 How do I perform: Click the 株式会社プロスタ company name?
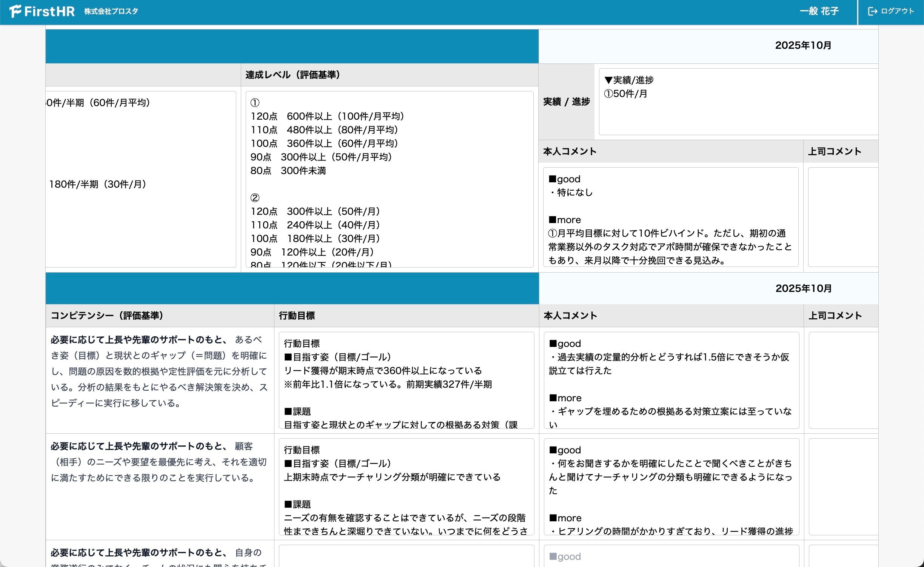click(111, 11)
